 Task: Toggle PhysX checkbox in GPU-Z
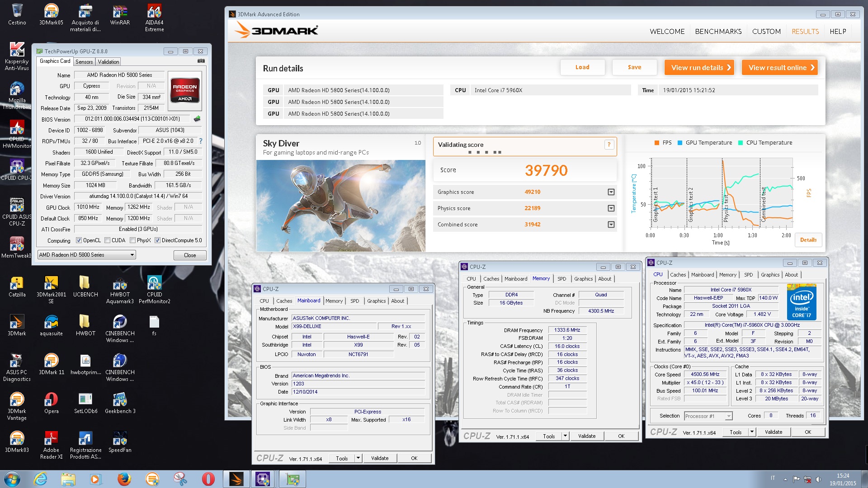[x=133, y=240]
